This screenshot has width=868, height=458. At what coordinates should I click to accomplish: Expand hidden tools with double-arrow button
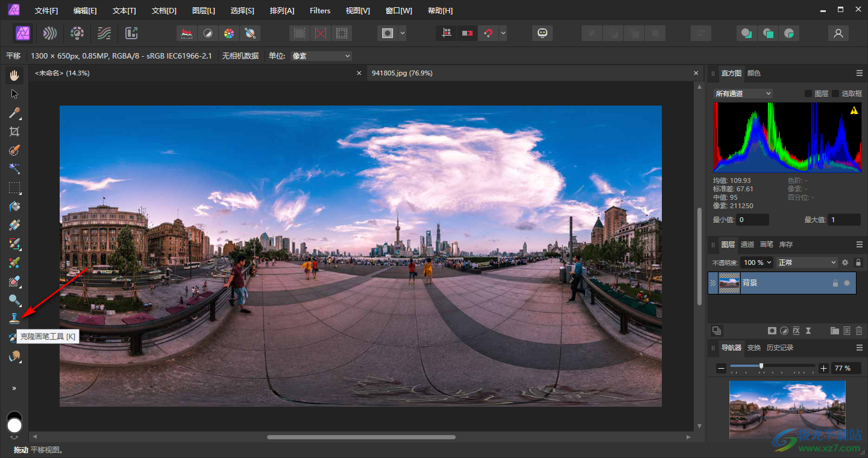click(x=14, y=388)
